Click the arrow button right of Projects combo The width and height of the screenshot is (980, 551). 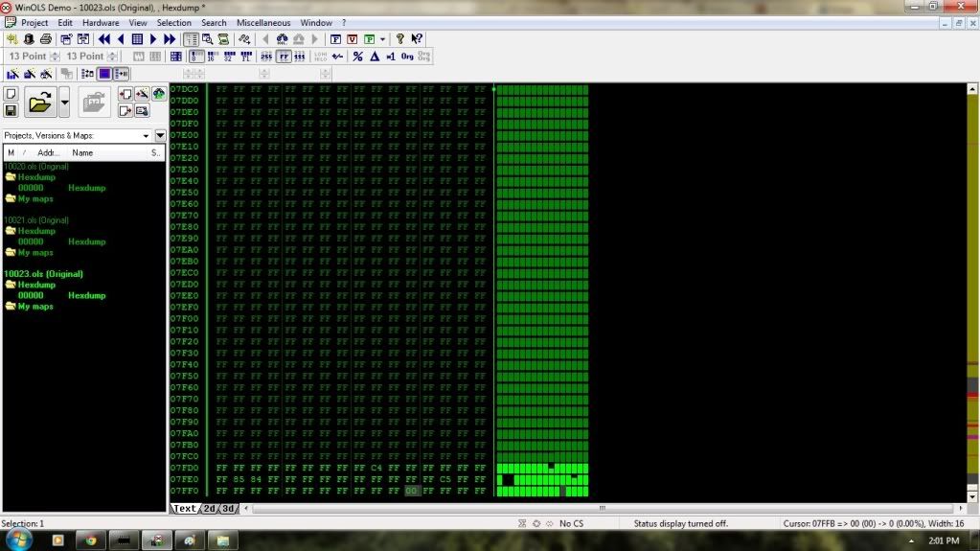point(160,135)
